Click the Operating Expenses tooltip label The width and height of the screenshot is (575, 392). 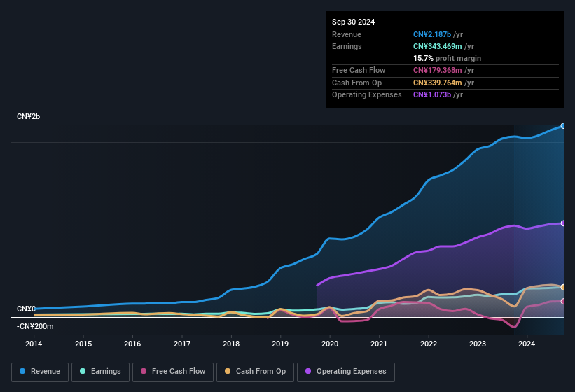pos(367,94)
